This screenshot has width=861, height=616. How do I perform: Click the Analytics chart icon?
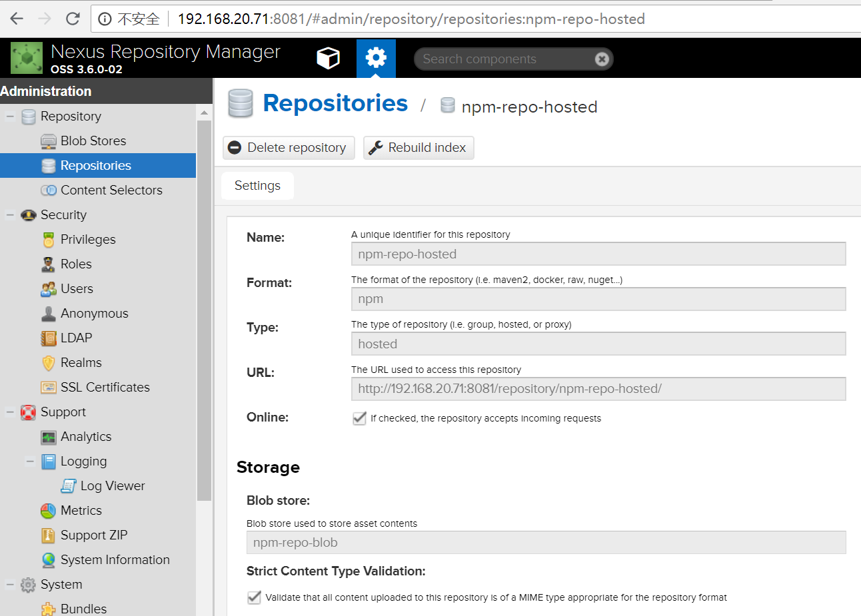click(49, 437)
